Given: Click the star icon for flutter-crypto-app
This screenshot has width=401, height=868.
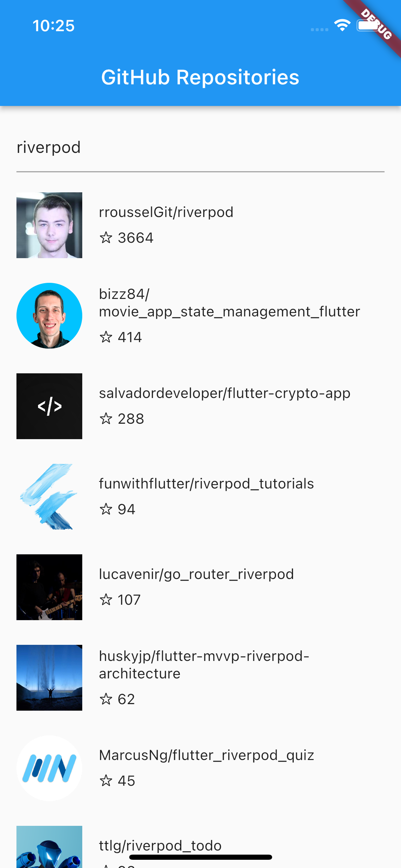Looking at the screenshot, I should tap(107, 419).
